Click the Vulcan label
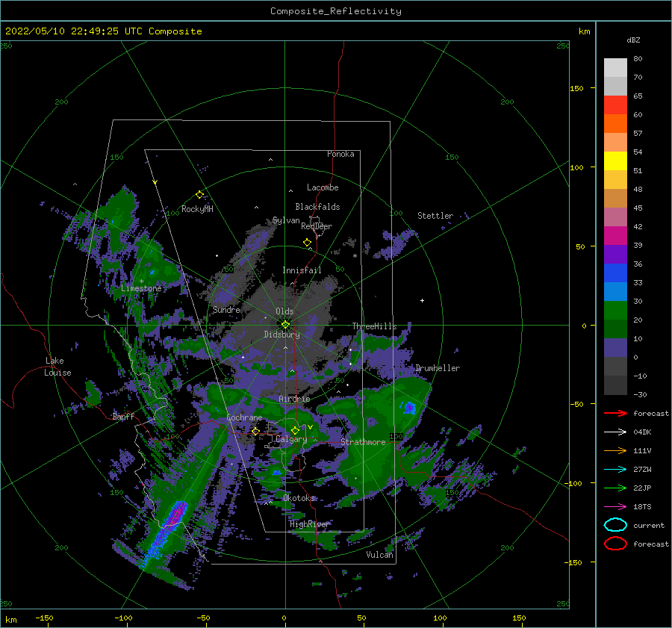672x628 pixels. (379, 554)
